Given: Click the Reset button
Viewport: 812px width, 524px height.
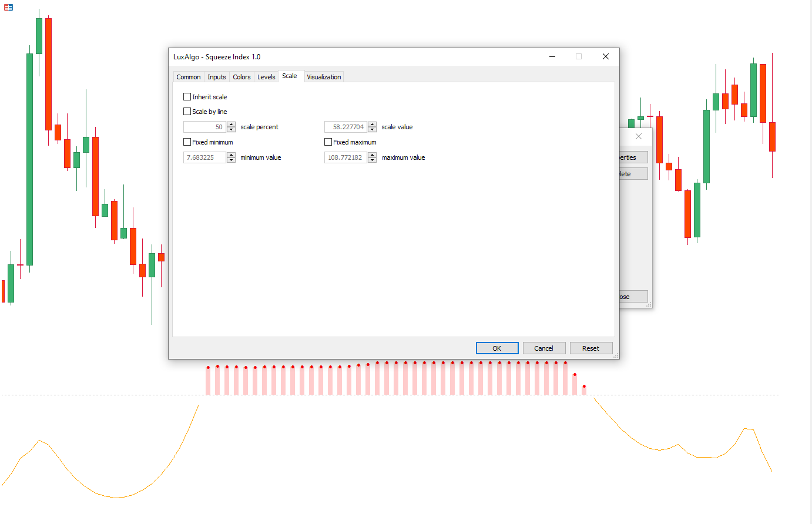Looking at the screenshot, I should point(591,348).
